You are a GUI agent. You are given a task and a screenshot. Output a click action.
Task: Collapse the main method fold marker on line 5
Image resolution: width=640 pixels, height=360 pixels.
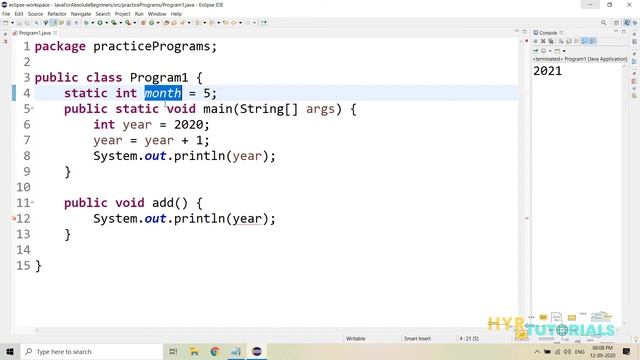point(32,109)
